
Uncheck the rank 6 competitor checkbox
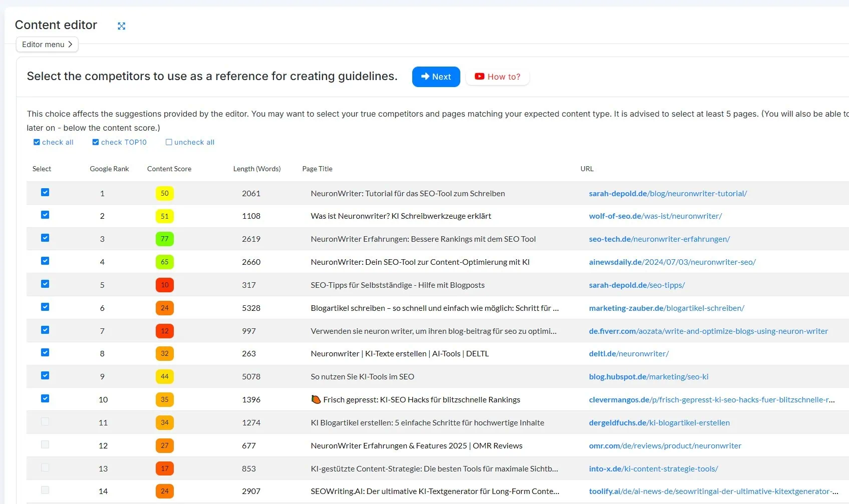click(45, 307)
